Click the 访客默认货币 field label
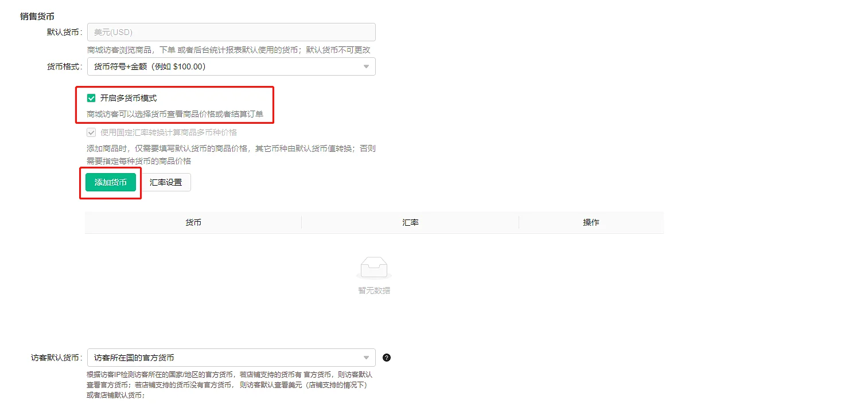This screenshot has width=868, height=412. tap(56, 358)
